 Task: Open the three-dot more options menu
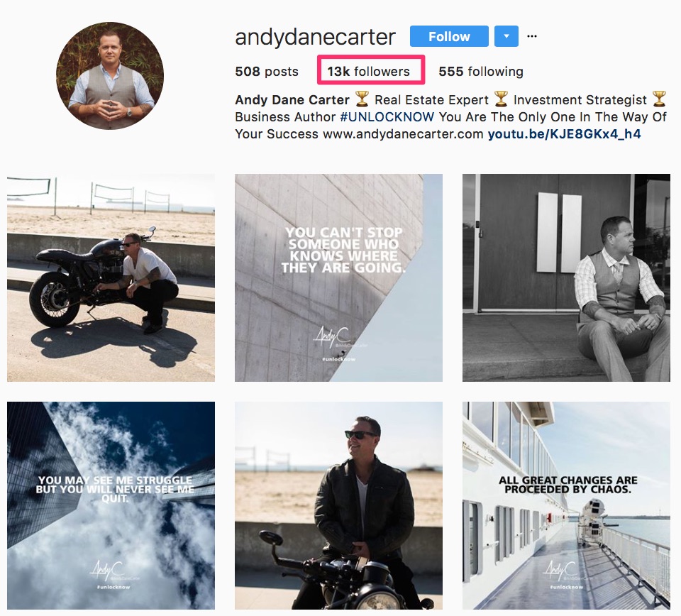(532, 36)
